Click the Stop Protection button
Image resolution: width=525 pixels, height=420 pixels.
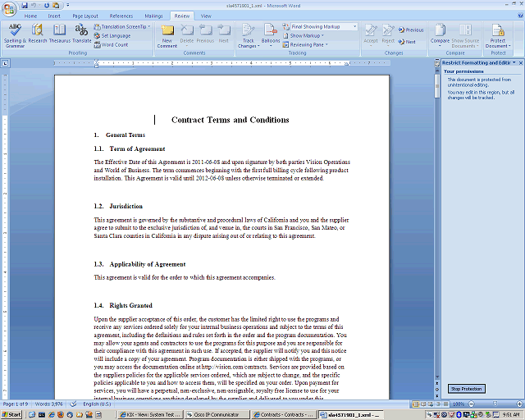click(466, 389)
